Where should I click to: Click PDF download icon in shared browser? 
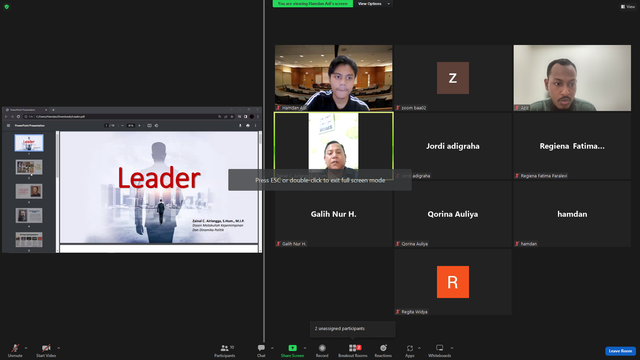point(240,126)
